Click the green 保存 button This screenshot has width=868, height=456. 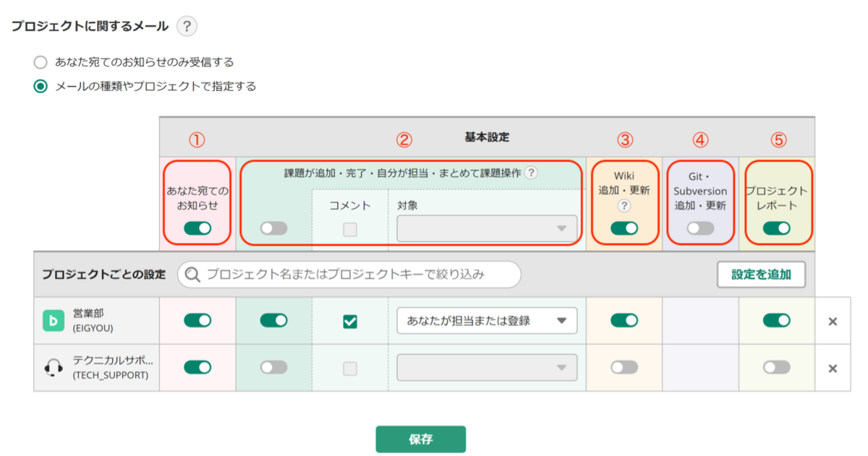(x=420, y=439)
